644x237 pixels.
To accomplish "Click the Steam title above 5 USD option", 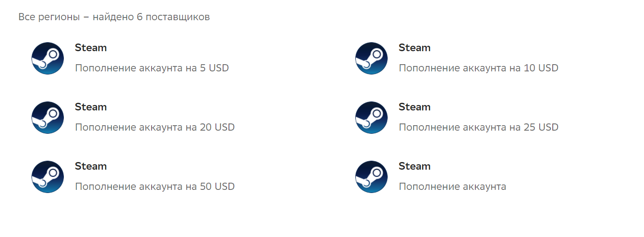I will [x=90, y=48].
